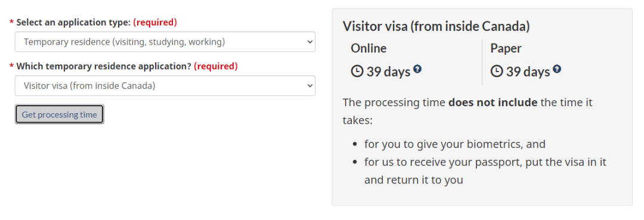
Task: Click the Paper '39 days' processing time text
Action: (528, 72)
